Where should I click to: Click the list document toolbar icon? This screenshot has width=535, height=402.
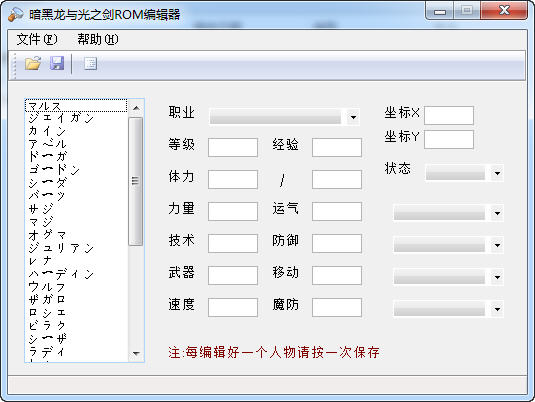coord(90,63)
